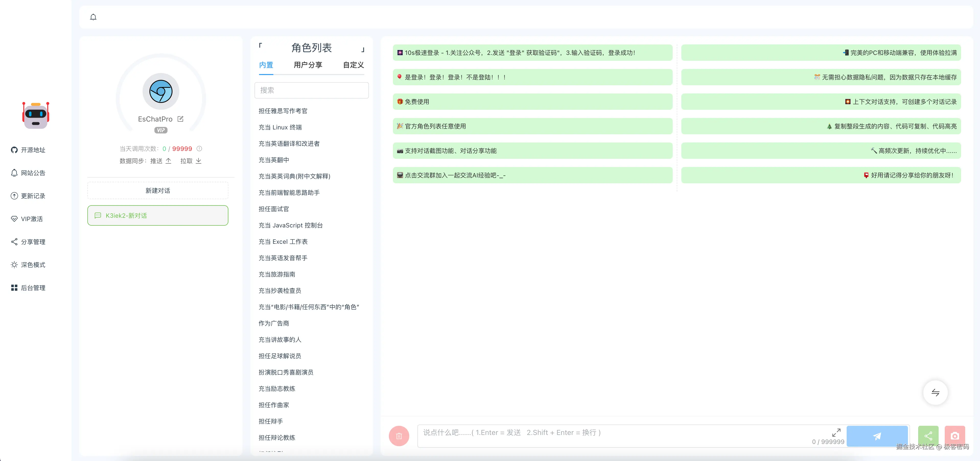Click the info icon beside call count

pos(199,149)
